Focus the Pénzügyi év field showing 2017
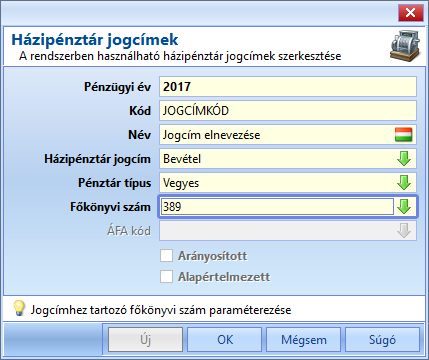Viewport: 429px width, 360px height. (288, 87)
